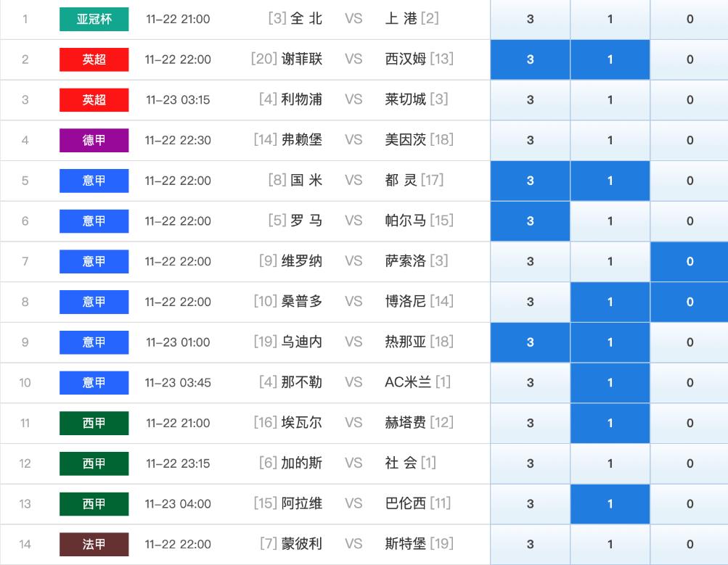Click the 法甲 league tag
728x565 pixels.
click(x=94, y=544)
